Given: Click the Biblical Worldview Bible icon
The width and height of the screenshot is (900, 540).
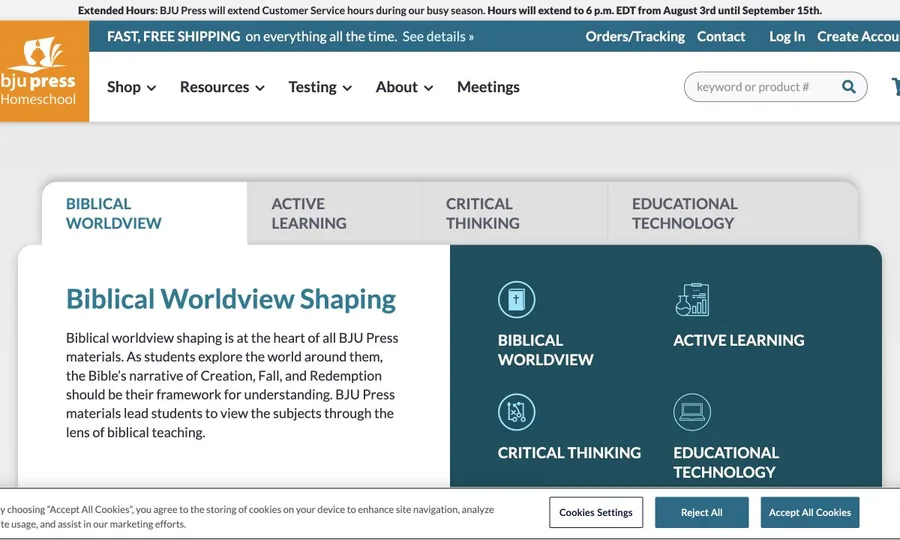Looking at the screenshot, I should click(516, 299).
